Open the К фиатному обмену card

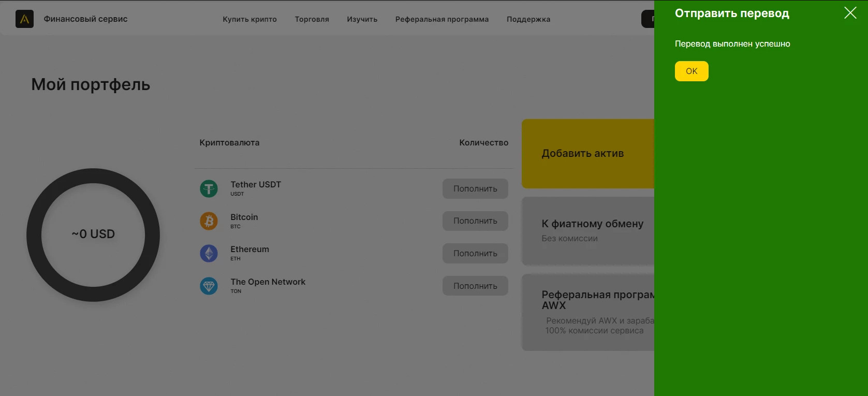click(587, 230)
